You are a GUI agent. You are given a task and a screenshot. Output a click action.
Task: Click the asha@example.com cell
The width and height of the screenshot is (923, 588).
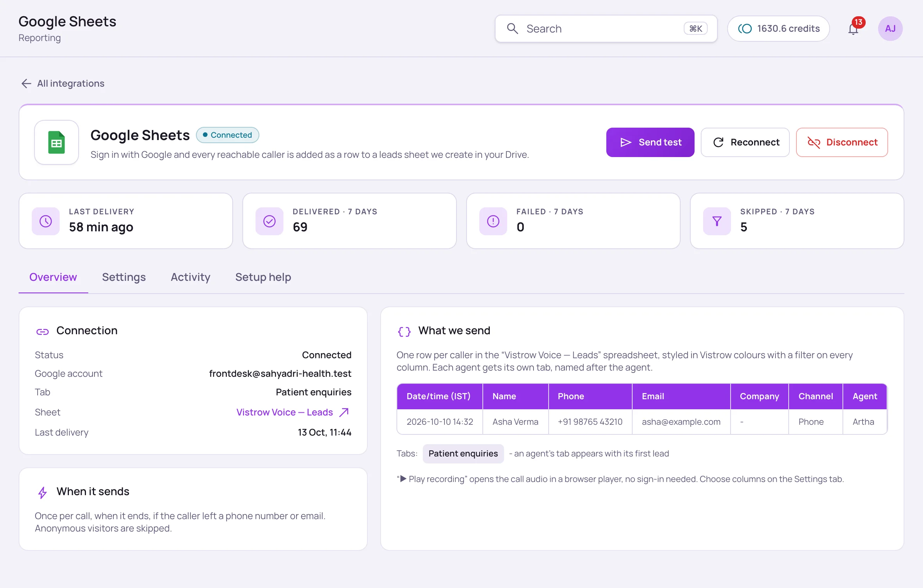pyautogui.click(x=681, y=422)
